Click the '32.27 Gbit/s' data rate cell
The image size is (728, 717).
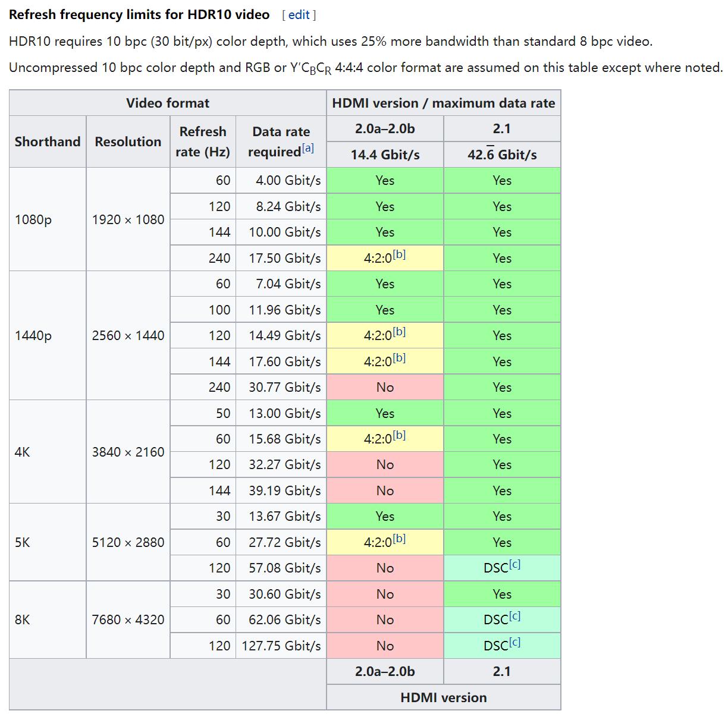pos(281,464)
